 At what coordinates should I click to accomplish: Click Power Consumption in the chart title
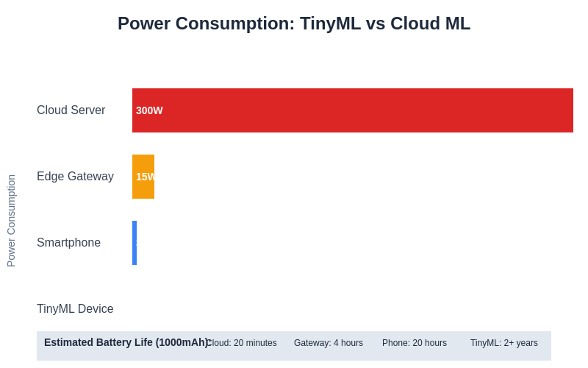tap(206, 24)
